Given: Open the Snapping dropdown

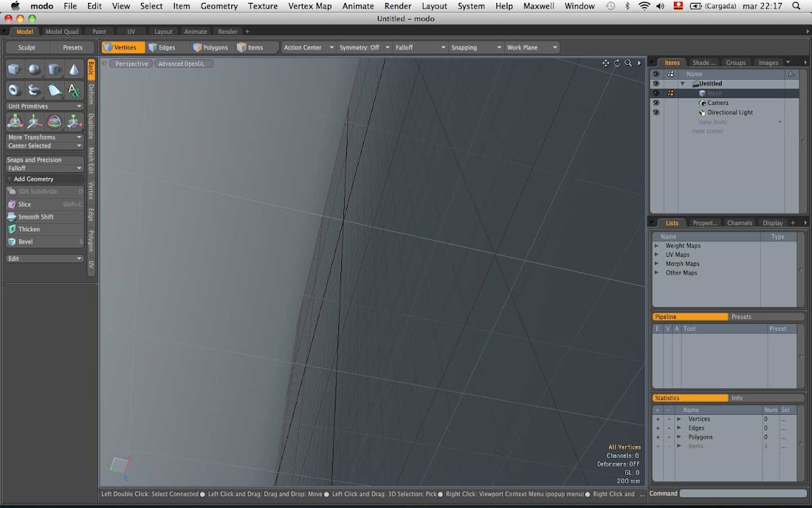Looking at the screenshot, I should pos(476,47).
